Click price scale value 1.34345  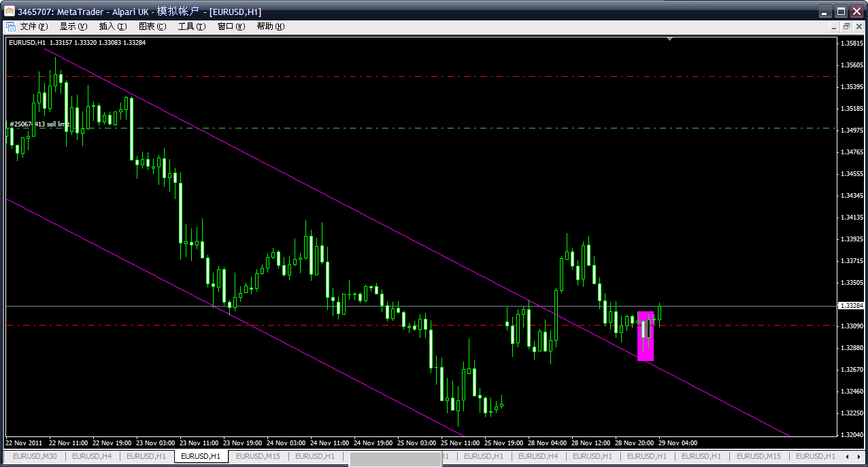click(x=852, y=196)
